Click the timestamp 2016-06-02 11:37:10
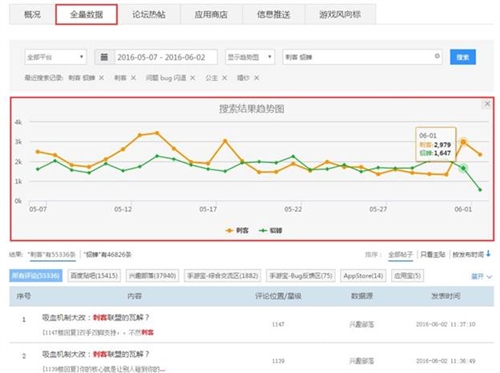The width and height of the screenshot is (500, 373). [x=446, y=324]
